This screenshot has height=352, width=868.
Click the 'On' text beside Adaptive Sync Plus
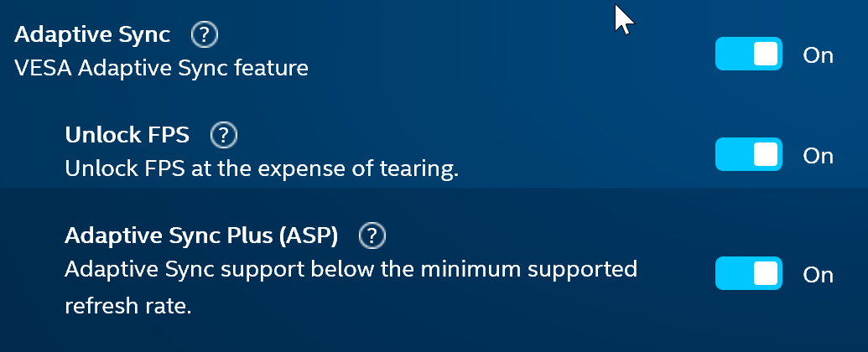(818, 275)
